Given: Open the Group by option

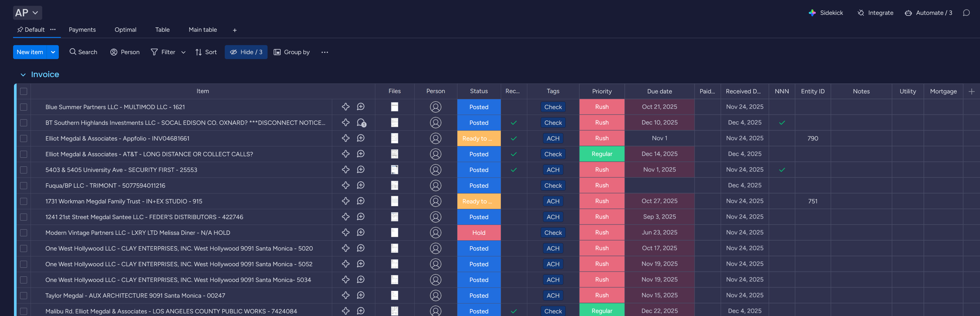Looking at the screenshot, I should point(292,52).
